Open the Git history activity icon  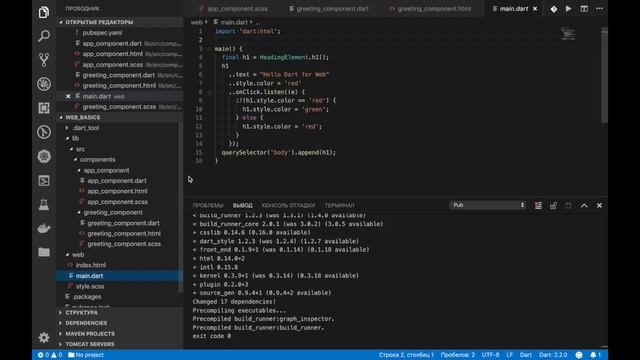44,132
